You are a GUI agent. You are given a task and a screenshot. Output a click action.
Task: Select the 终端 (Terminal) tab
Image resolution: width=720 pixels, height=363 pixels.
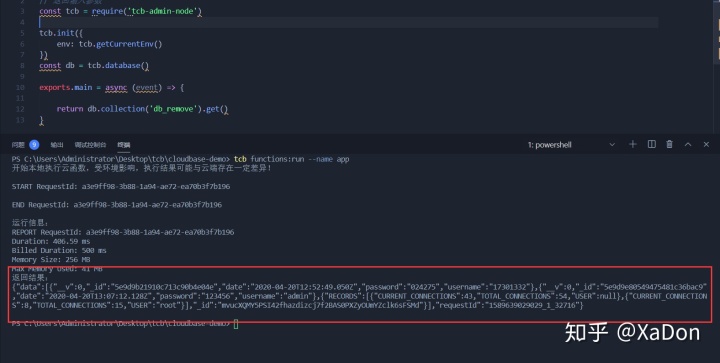[124, 145]
